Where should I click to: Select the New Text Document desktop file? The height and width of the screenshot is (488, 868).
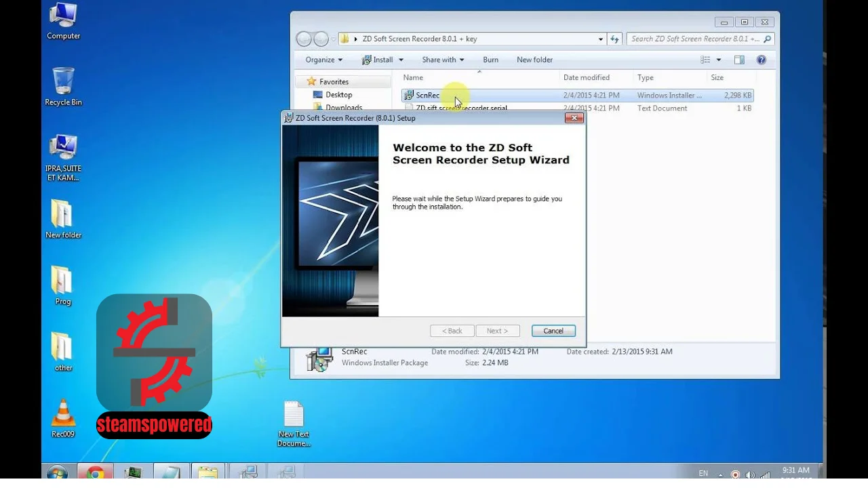(x=294, y=424)
